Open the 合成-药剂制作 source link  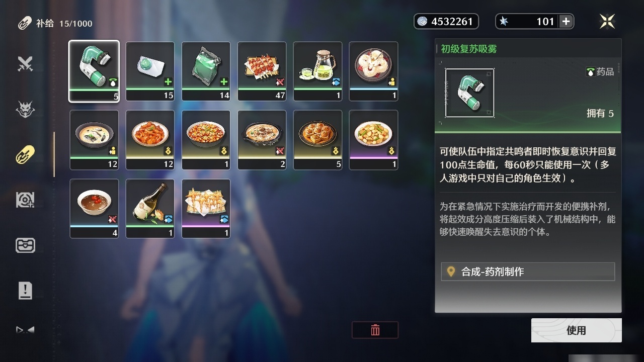click(x=528, y=271)
